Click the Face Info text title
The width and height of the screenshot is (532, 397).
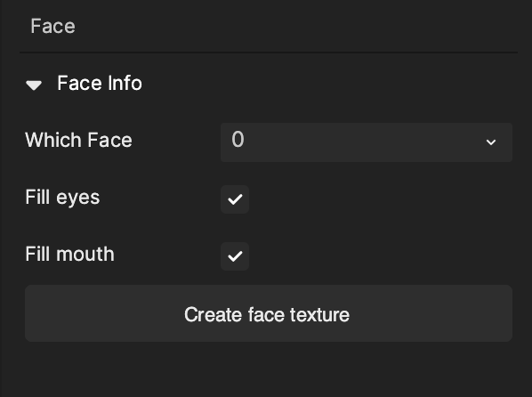tap(100, 83)
